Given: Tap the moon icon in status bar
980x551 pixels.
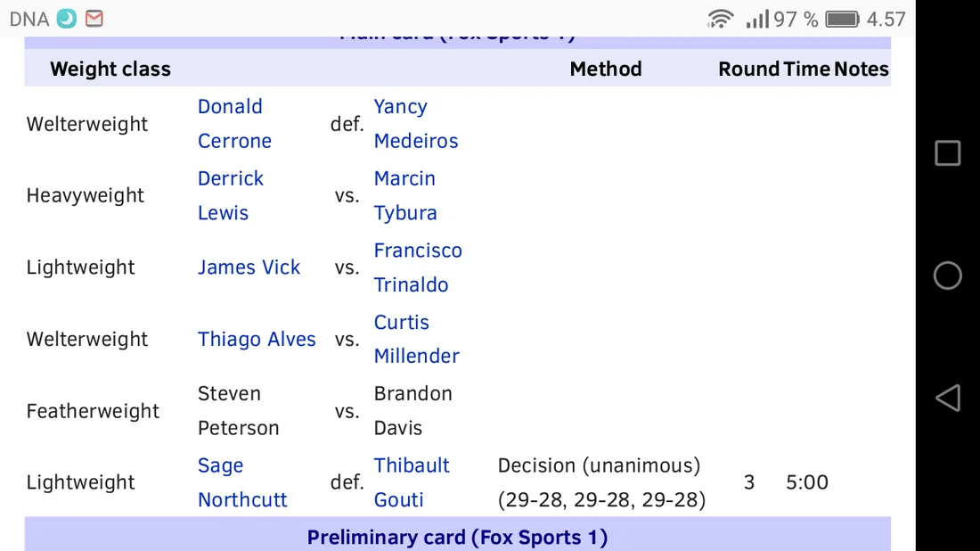Looking at the screenshot, I should tap(67, 19).
